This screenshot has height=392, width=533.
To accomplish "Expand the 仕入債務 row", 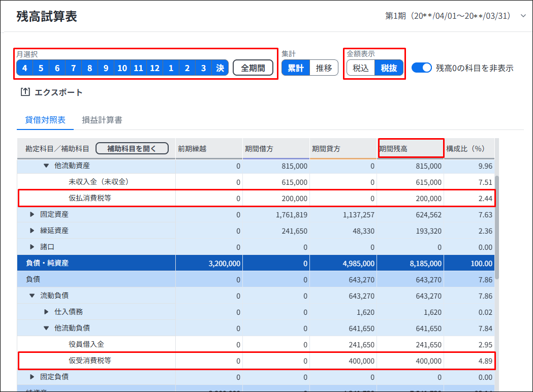I will (46, 312).
